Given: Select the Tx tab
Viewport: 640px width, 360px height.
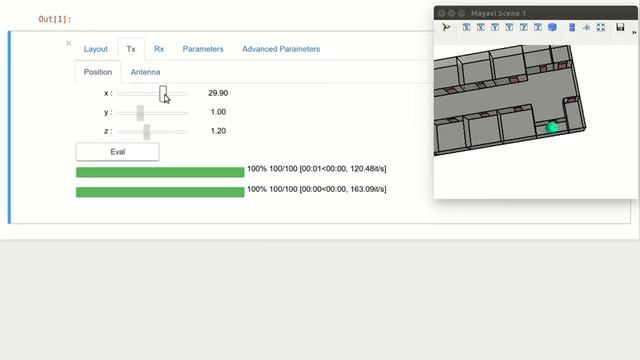Looking at the screenshot, I should 131,49.
